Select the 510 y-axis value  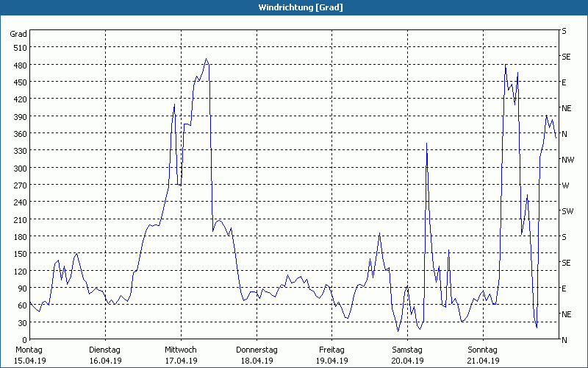21,48
